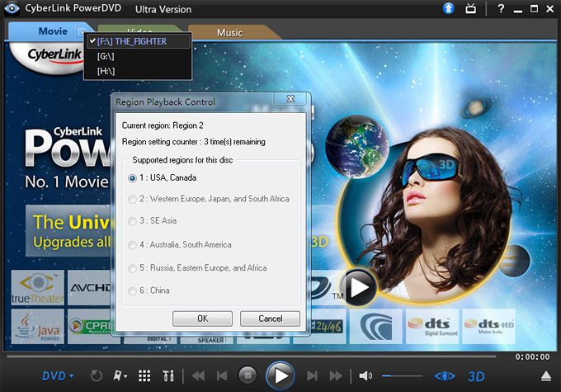Screen dimensions: 561x392
Task: Click the repeat/rotate icon in control bar
Action: click(96, 375)
